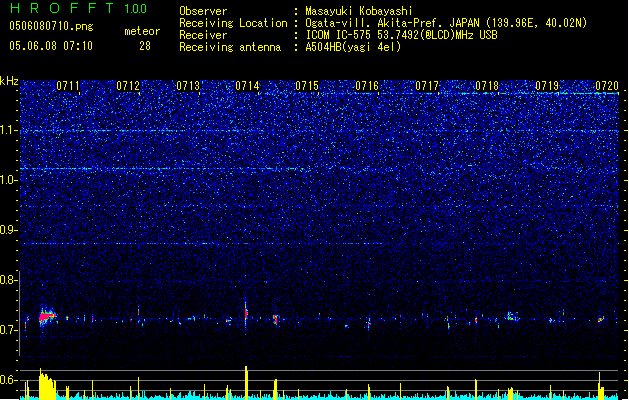629x400 pixels.
Task: Click the 'Receiver' field label
Action: point(203,35)
